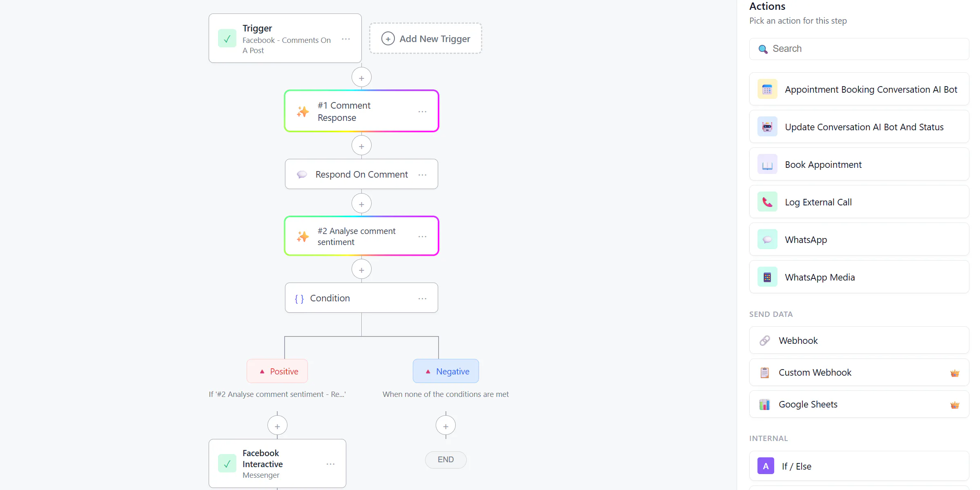The height and width of the screenshot is (490, 980).
Task: Open three-dot menu on #1 Comment Response
Action: pos(422,111)
